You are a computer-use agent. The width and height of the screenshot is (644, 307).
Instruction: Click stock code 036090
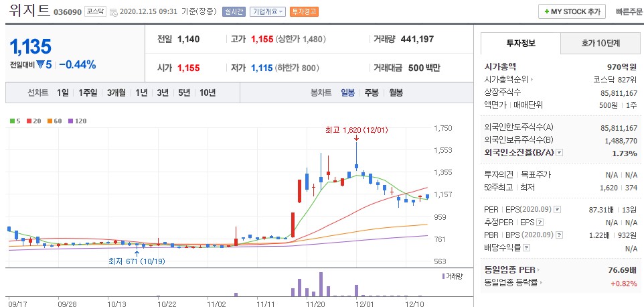[68, 12]
